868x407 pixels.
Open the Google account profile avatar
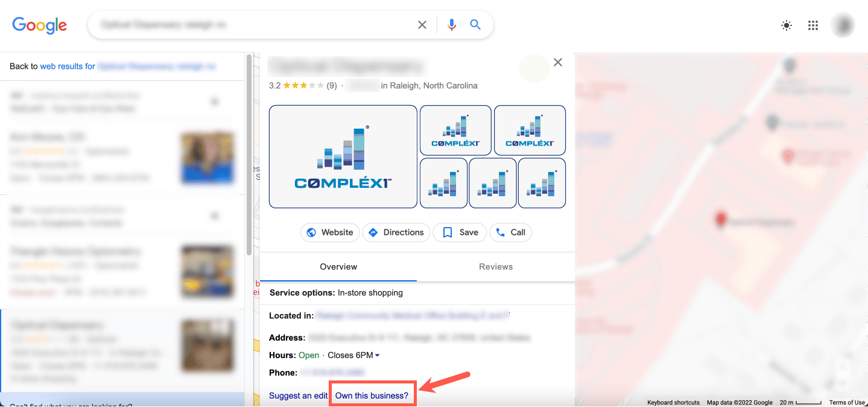[842, 25]
